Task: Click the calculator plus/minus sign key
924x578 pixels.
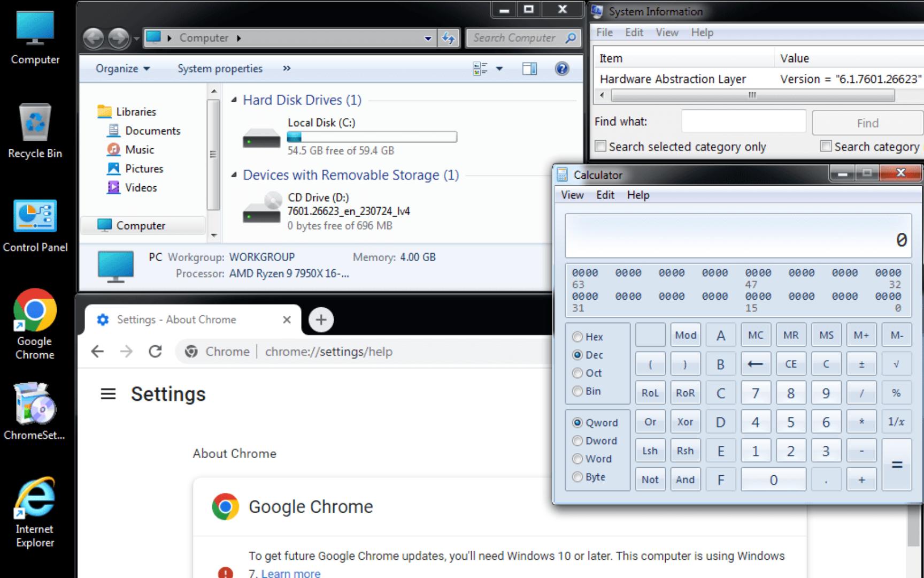Action: click(861, 364)
